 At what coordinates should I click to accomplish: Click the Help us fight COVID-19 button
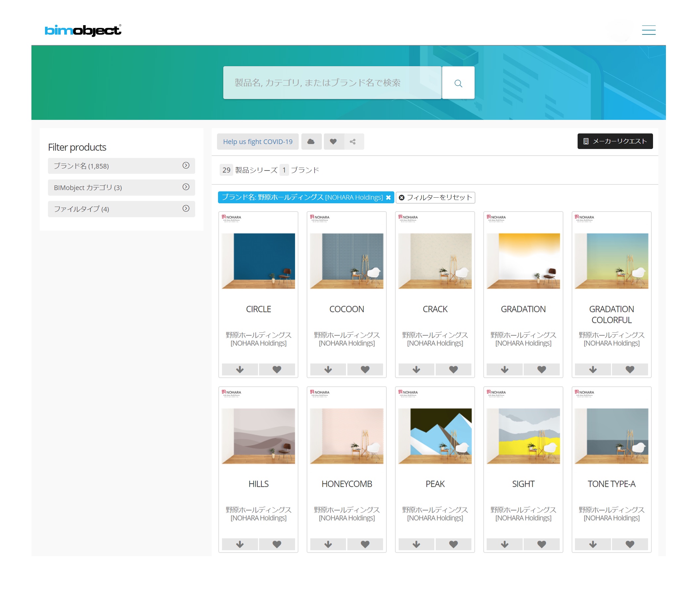click(x=257, y=141)
